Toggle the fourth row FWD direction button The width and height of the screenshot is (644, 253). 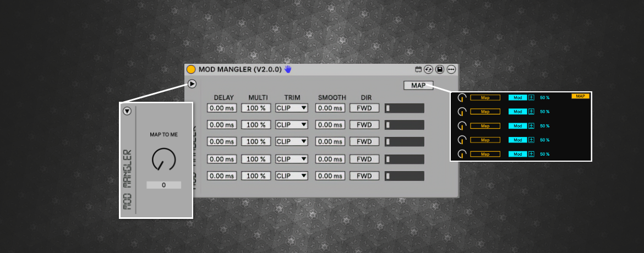pos(364,159)
